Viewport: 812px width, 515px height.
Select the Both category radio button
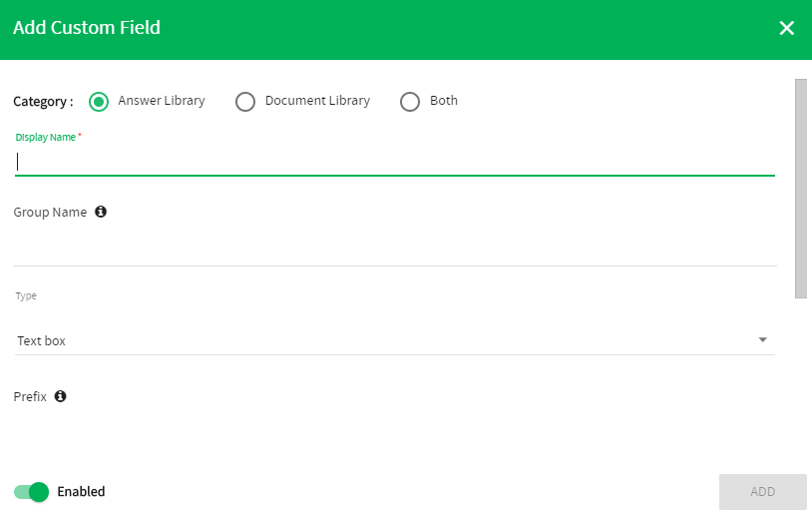coord(410,102)
